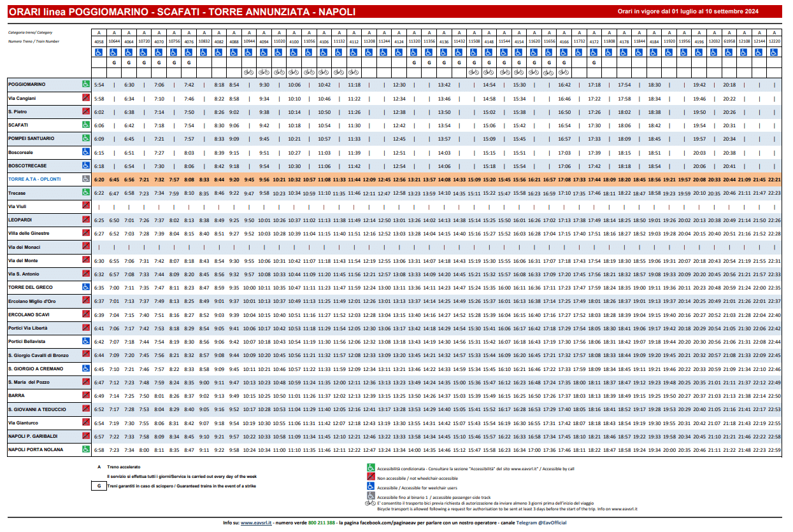This screenshot has width=793, height=532.
Task: Click the Ercolano Miglio d'Oro station name
Action: pos(32,301)
